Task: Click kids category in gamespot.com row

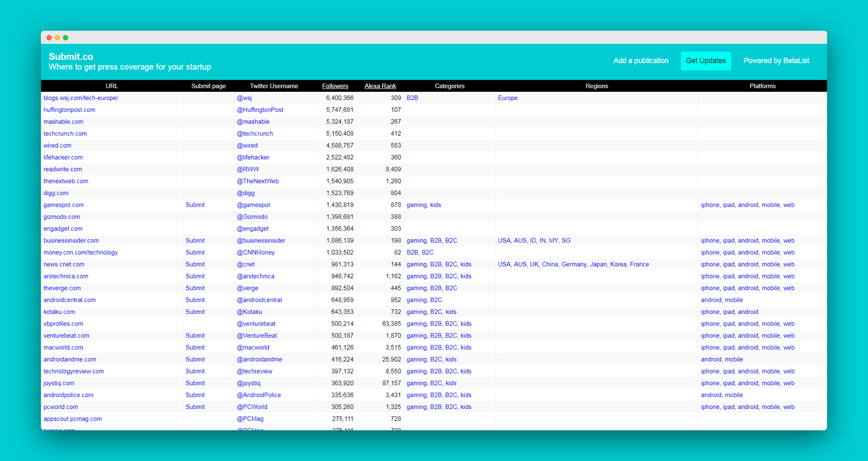Action: pyautogui.click(x=436, y=205)
